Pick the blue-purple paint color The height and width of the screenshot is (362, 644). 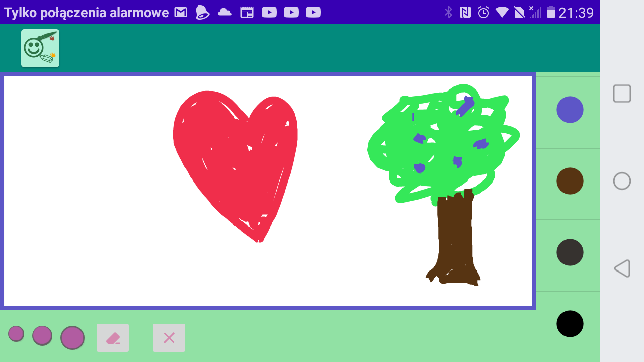click(570, 110)
